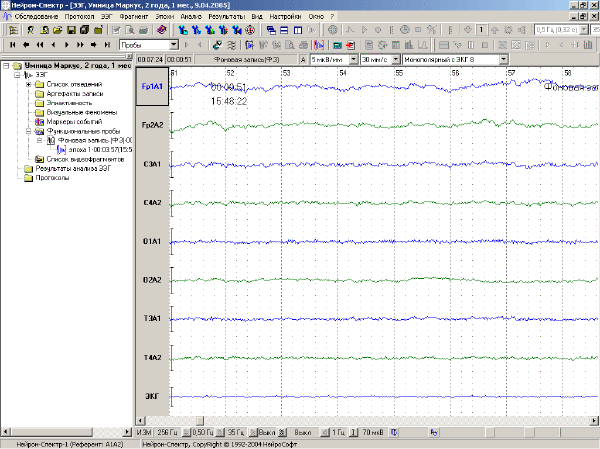Jump to the recording start button
Viewport: 600px width, 449px height.
[13, 45]
